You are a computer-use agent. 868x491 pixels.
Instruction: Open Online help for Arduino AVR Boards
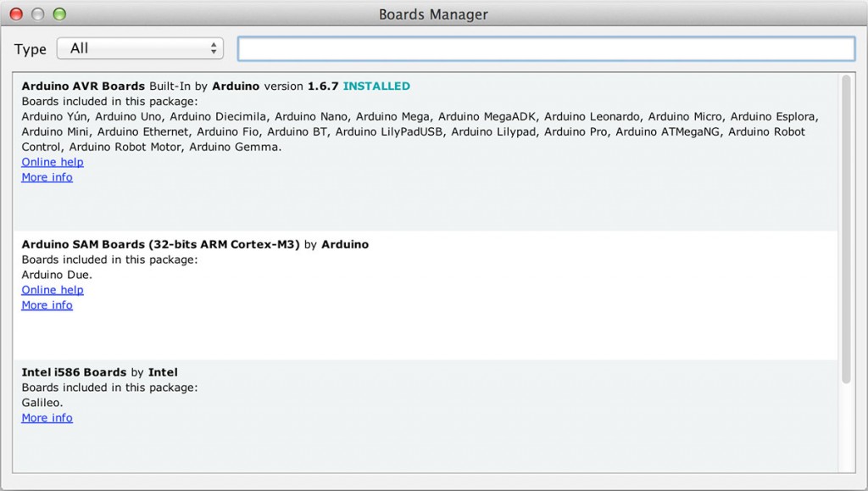[53, 162]
